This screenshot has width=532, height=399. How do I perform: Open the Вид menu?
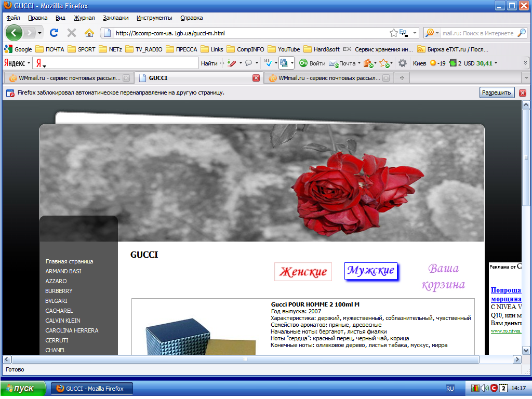pyautogui.click(x=60, y=18)
